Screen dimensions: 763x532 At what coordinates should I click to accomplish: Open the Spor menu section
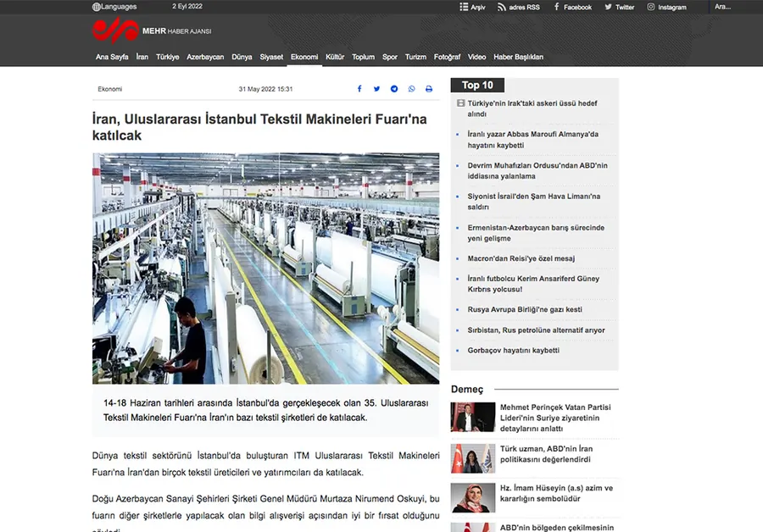(x=390, y=57)
